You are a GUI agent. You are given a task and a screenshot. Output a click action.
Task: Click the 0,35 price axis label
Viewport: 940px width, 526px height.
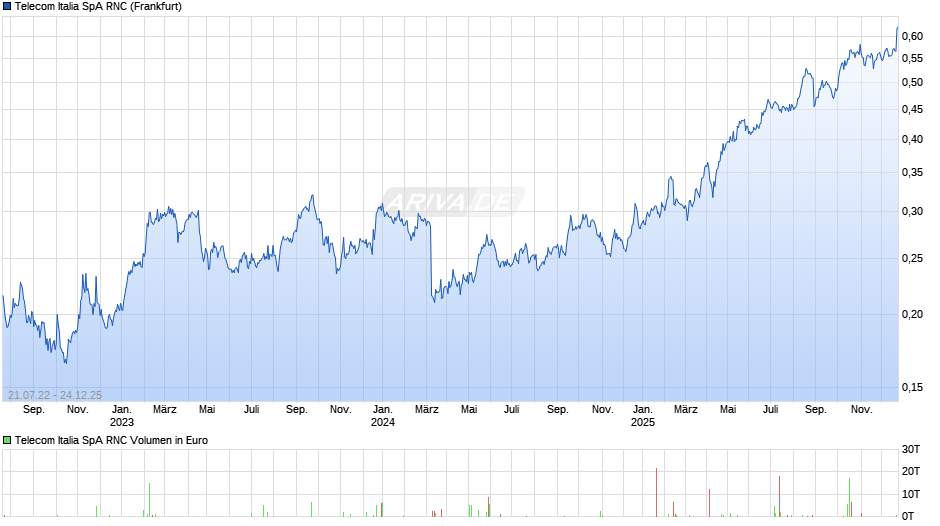[912, 173]
